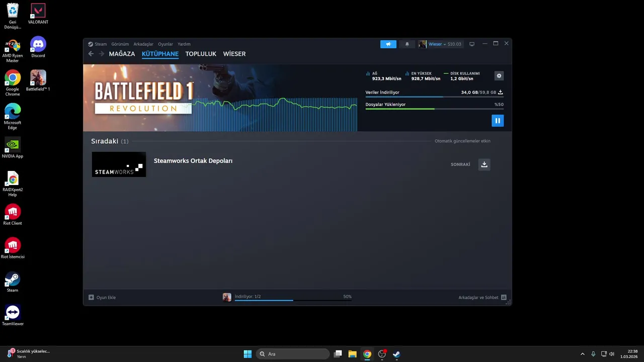Image resolution: width=644 pixels, height=362 pixels.
Task: Open the Steam taskbar icon
Action: 396,354
